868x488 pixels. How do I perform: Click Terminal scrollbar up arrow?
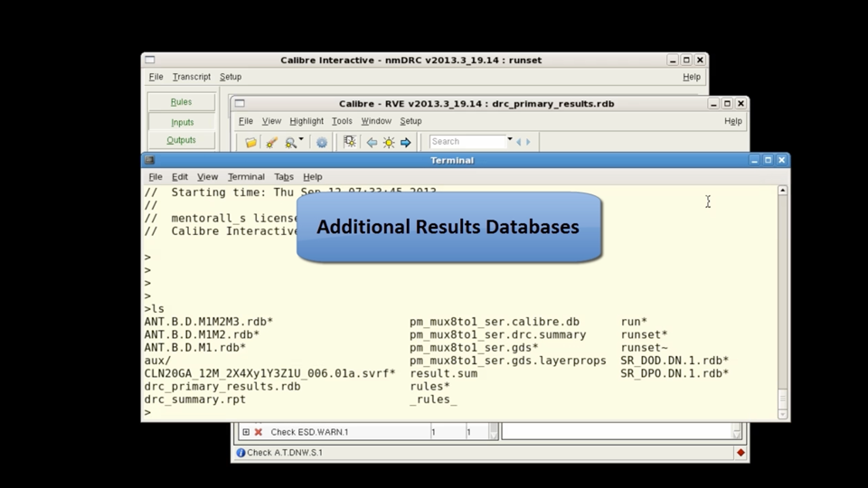[x=782, y=191]
